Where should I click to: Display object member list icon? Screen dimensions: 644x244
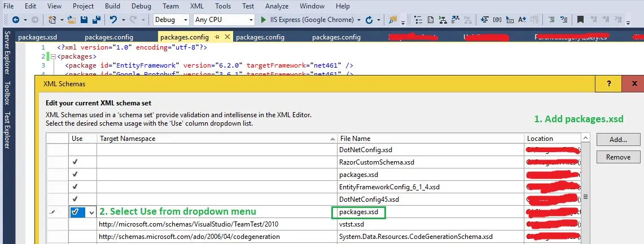pos(485,20)
